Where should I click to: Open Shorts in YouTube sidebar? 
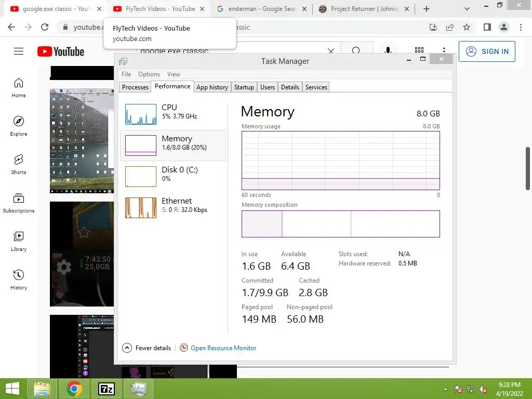click(19, 165)
